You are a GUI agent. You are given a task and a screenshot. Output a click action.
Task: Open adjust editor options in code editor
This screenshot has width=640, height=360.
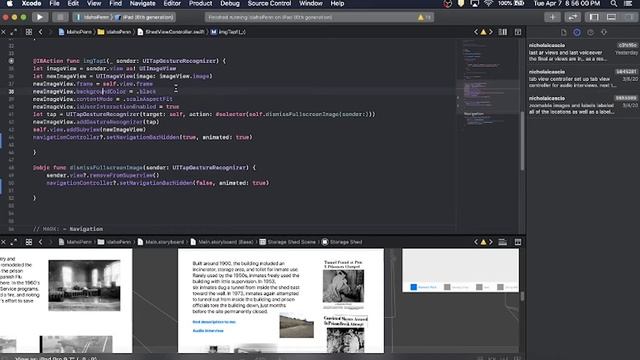click(x=503, y=32)
